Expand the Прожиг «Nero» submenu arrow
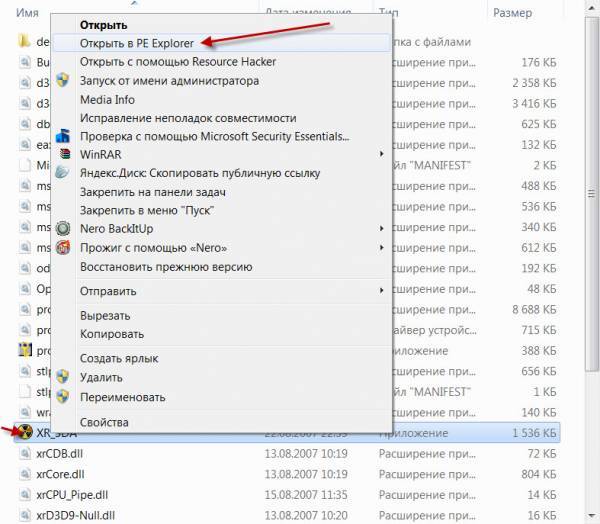The image size is (600, 524). click(x=381, y=248)
